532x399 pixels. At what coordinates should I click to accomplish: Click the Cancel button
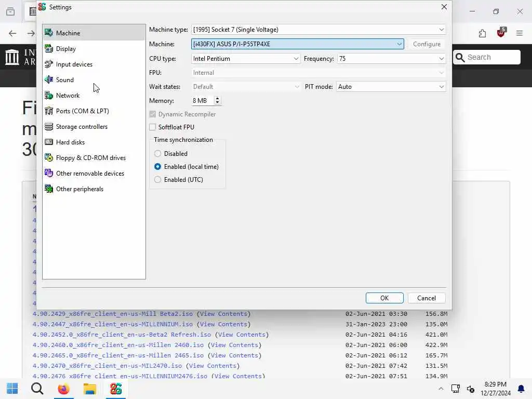point(427,298)
